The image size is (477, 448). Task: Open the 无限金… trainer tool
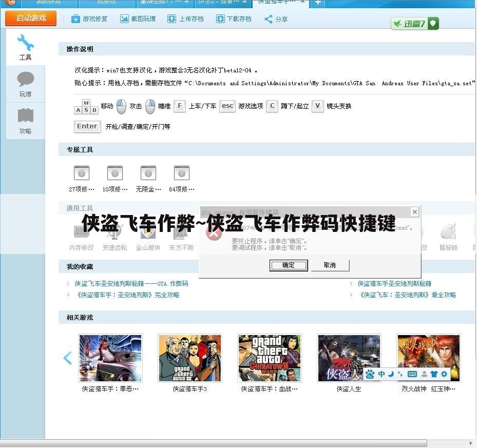tap(148, 179)
